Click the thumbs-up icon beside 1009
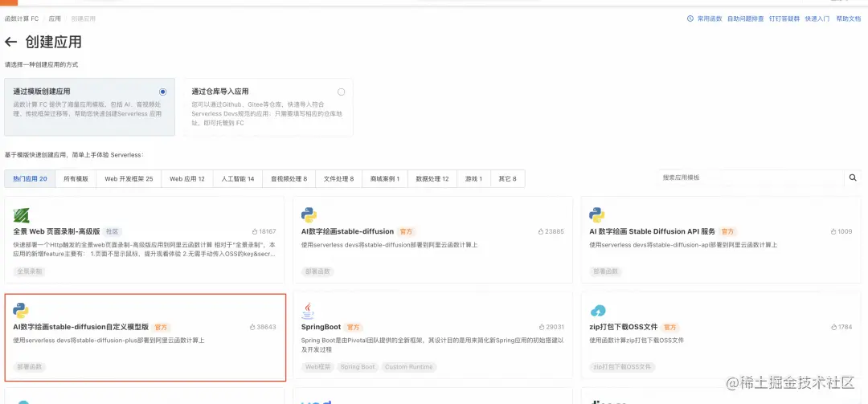868x404 pixels. 833,231
